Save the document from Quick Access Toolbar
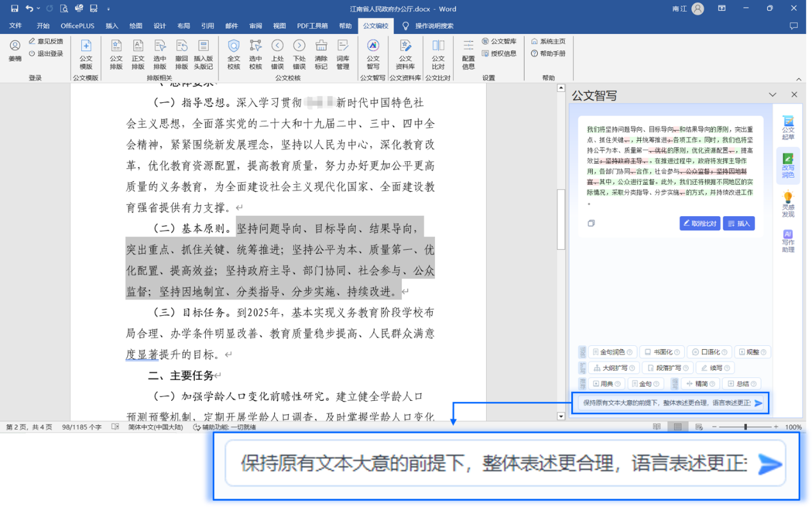 [x=15, y=8]
